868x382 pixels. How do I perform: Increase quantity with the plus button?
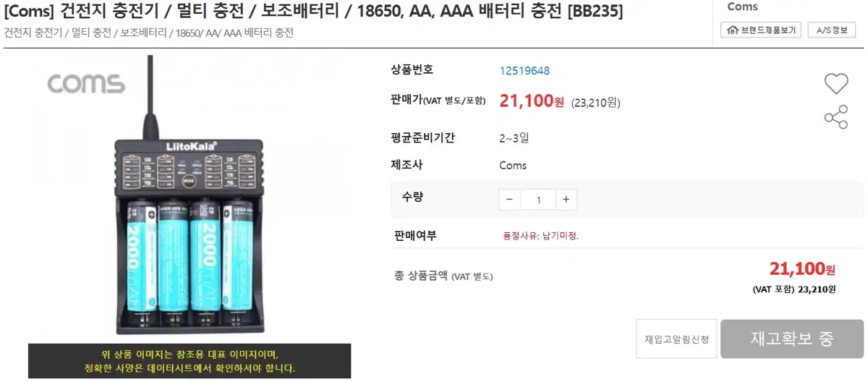tap(566, 200)
